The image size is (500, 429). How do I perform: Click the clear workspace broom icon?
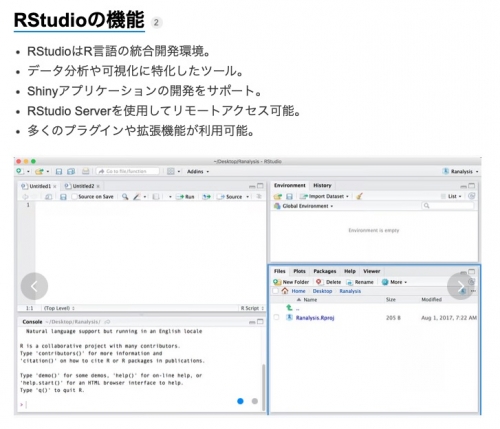click(359, 196)
